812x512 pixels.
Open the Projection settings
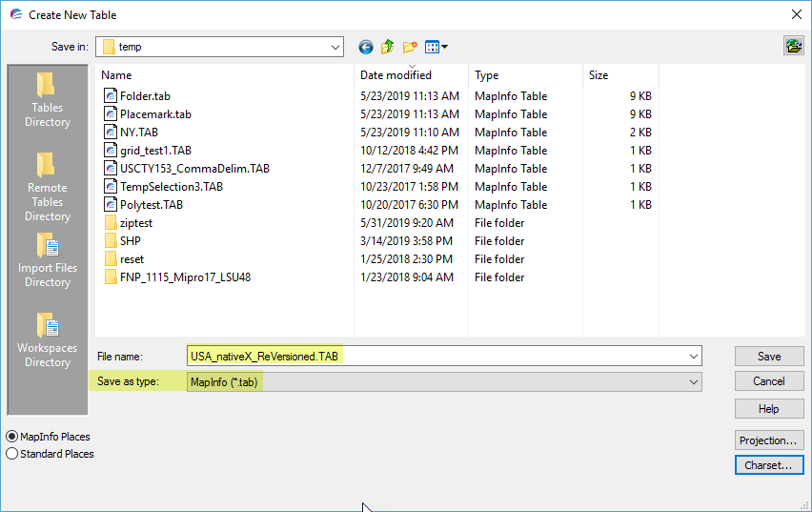pos(769,440)
